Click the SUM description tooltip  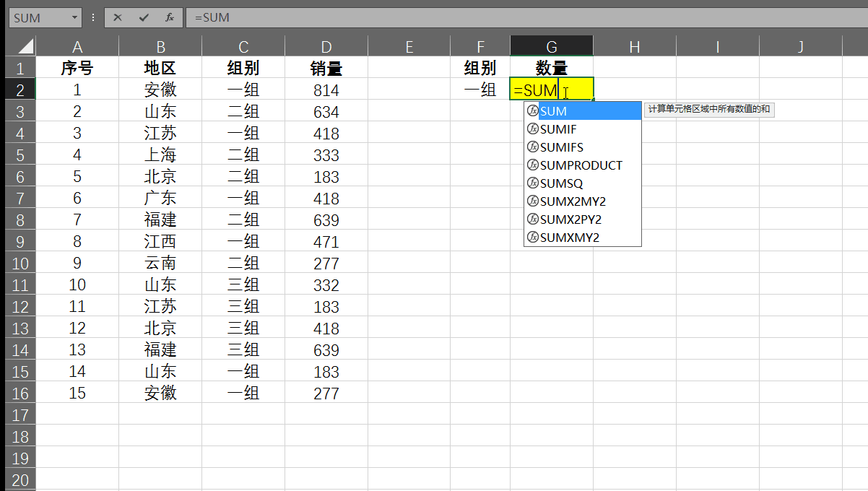pyautogui.click(x=709, y=110)
